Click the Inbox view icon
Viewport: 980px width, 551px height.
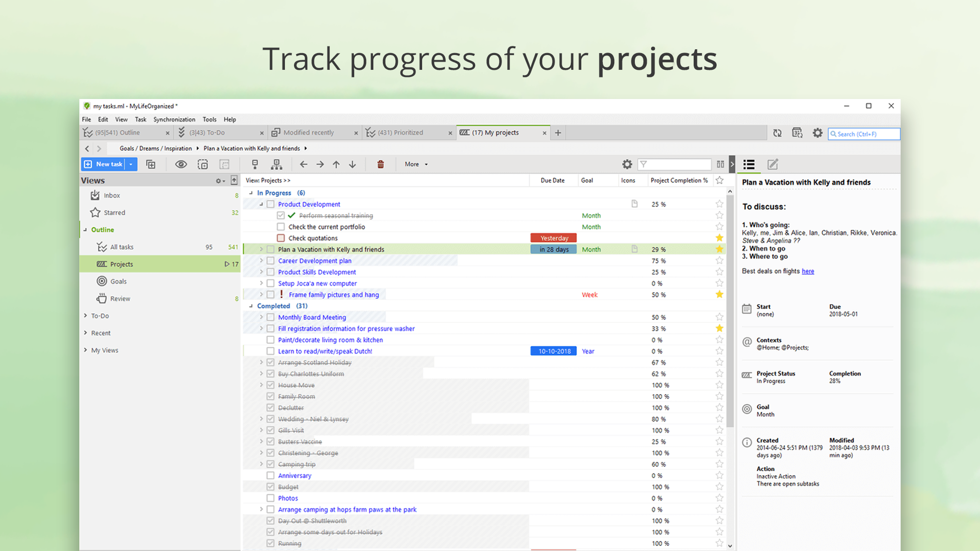[x=95, y=195]
